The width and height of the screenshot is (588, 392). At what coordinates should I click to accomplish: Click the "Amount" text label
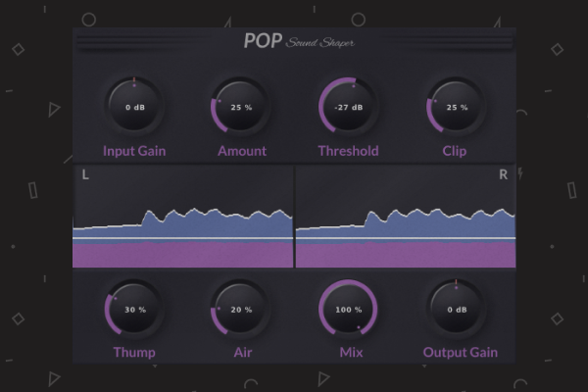point(241,151)
